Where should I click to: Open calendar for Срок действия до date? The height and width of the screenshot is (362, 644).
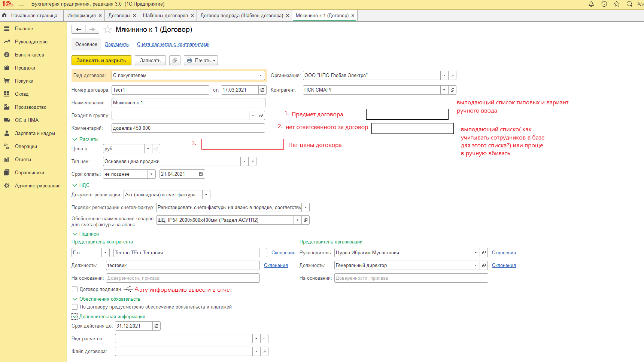157,326
